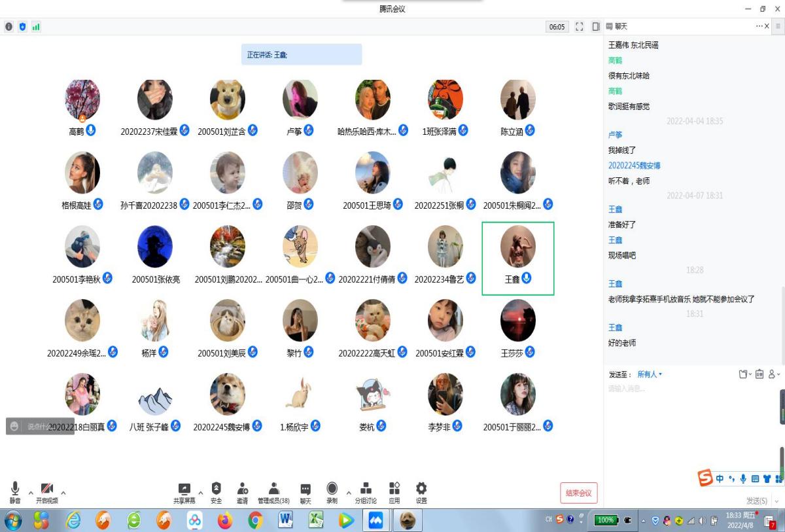Open 分组讨论 breakout rooms
Viewport: 785px width, 532px height.
tap(366, 492)
